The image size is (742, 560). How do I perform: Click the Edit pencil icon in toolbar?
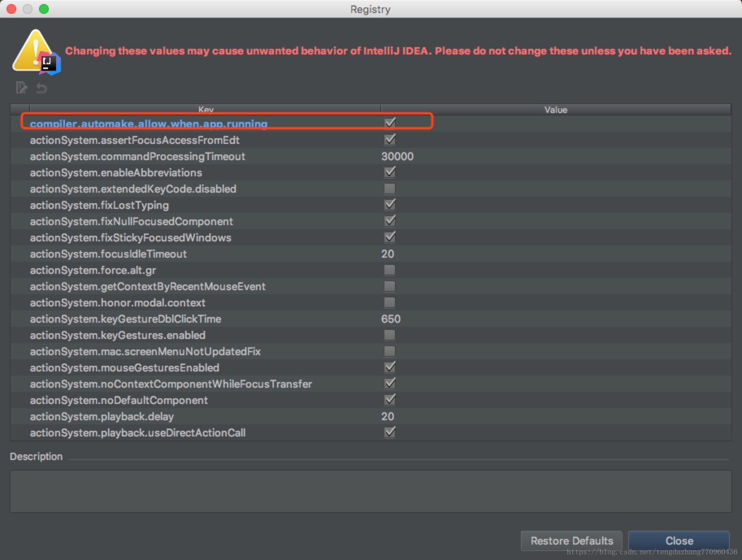(x=21, y=87)
